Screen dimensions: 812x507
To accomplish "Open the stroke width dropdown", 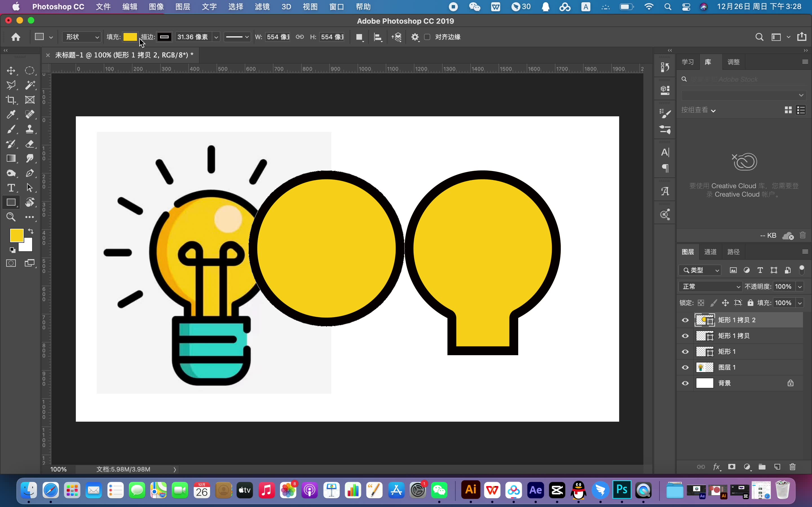I will coord(216,37).
